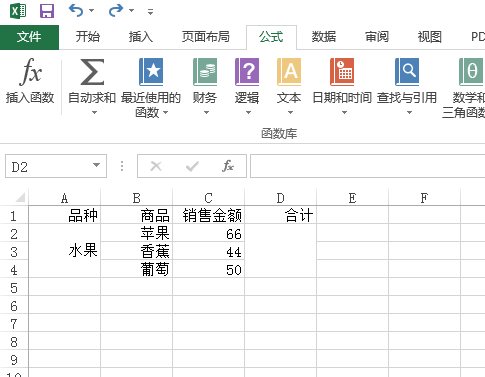Click cell with value 44
Image resolution: width=485 pixels, height=377 pixels.
[209, 251]
